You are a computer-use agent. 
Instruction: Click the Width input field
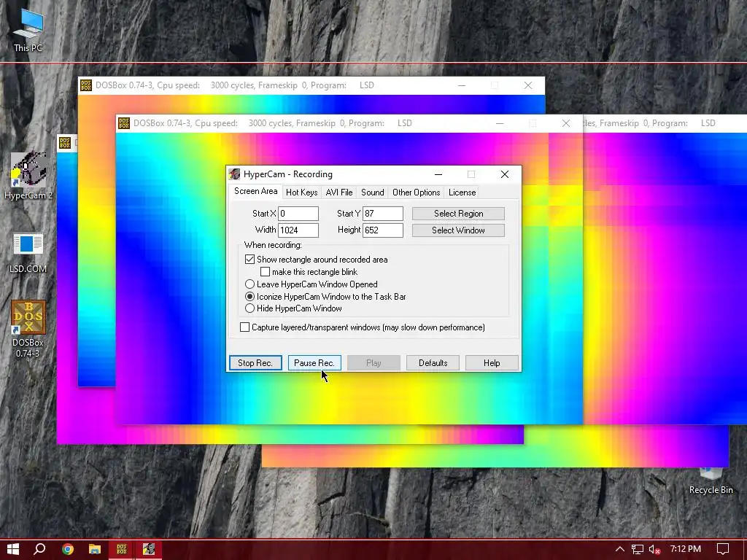click(x=298, y=230)
